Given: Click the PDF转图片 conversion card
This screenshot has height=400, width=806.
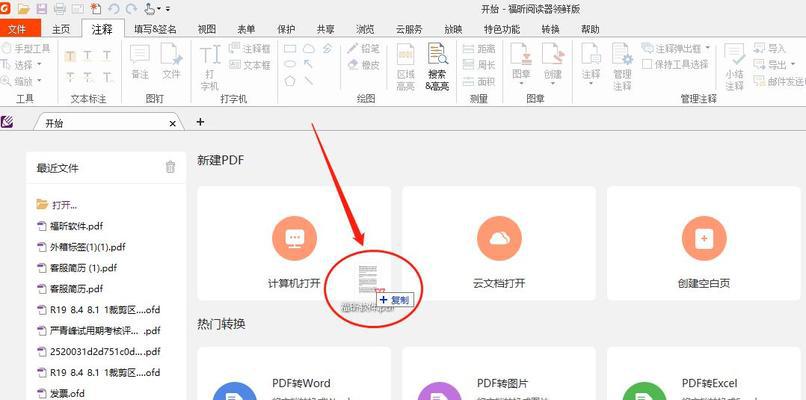Looking at the screenshot, I should (499, 374).
